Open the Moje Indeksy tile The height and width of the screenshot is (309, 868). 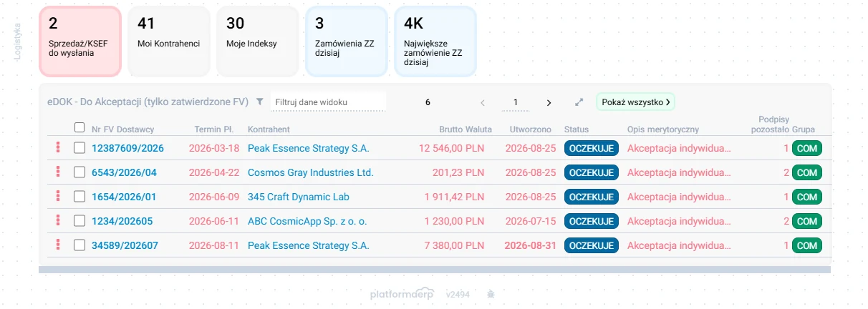point(258,41)
